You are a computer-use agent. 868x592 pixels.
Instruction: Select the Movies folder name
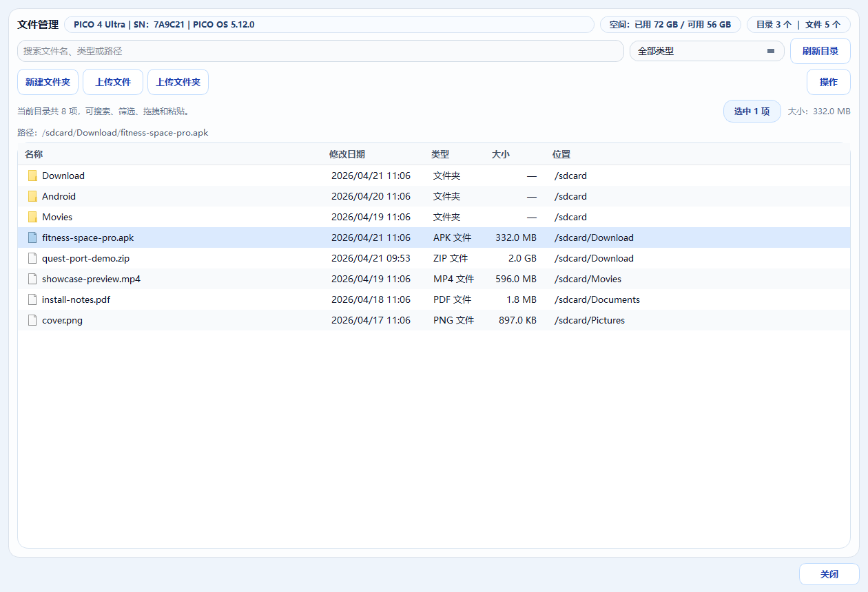(x=57, y=217)
